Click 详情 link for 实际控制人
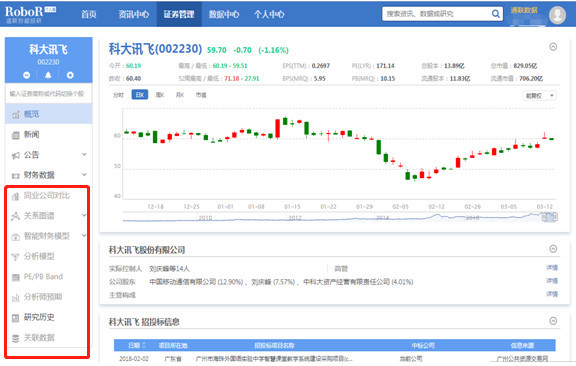This screenshot has width=576, height=366. pos(552,268)
